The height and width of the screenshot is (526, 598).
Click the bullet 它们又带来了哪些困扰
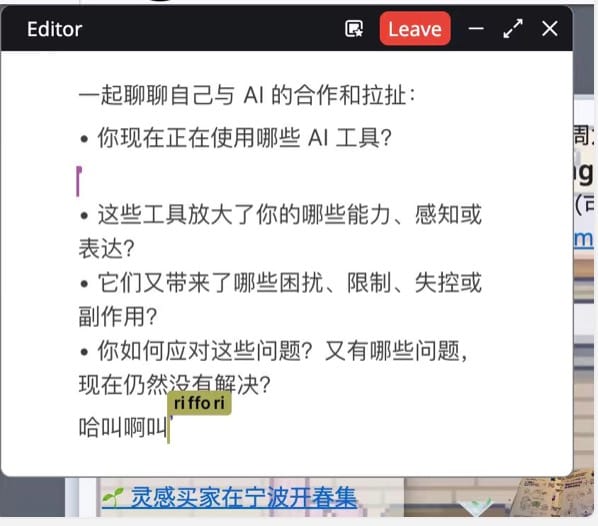tap(280, 299)
